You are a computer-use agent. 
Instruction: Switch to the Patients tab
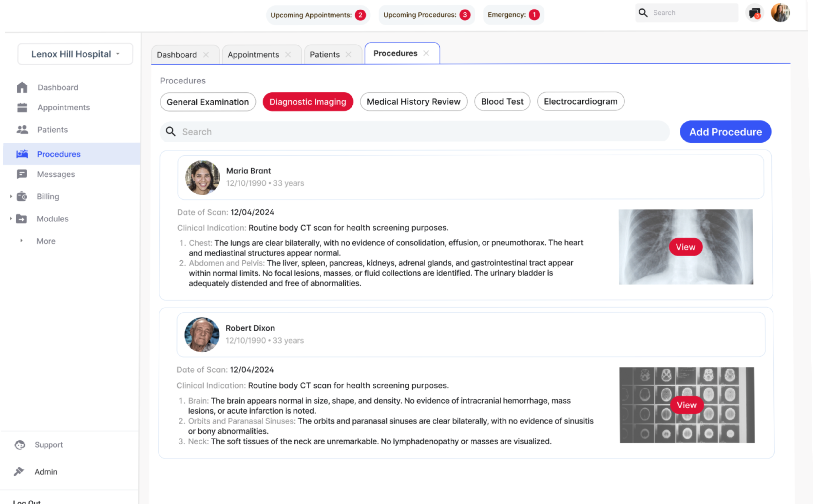coord(324,55)
